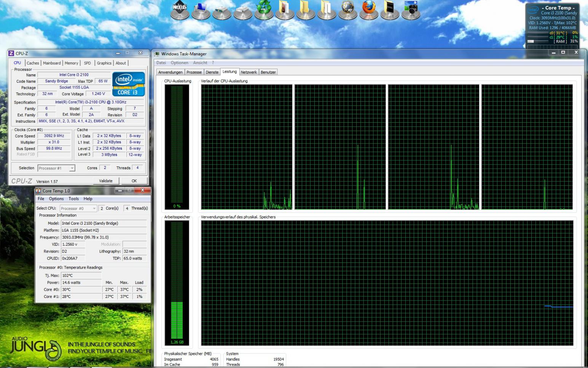
Task: Click the Intel logo in Core Temp gadget
Action: click(533, 10)
